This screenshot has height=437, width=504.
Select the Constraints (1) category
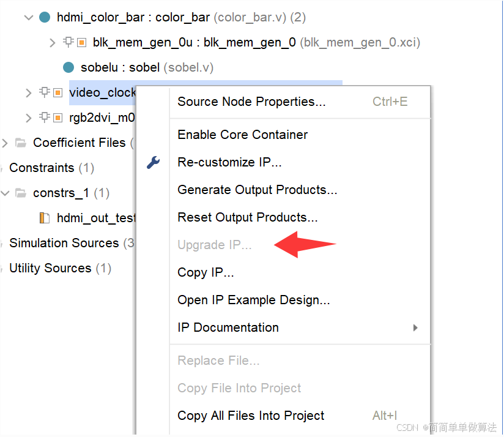pos(51,168)
